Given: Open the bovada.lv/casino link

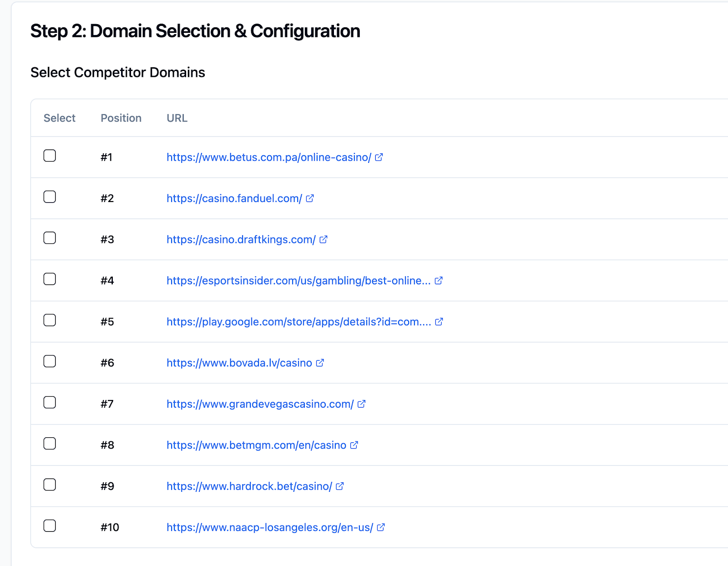Looking at the screenshot, I should click(239, 363).
